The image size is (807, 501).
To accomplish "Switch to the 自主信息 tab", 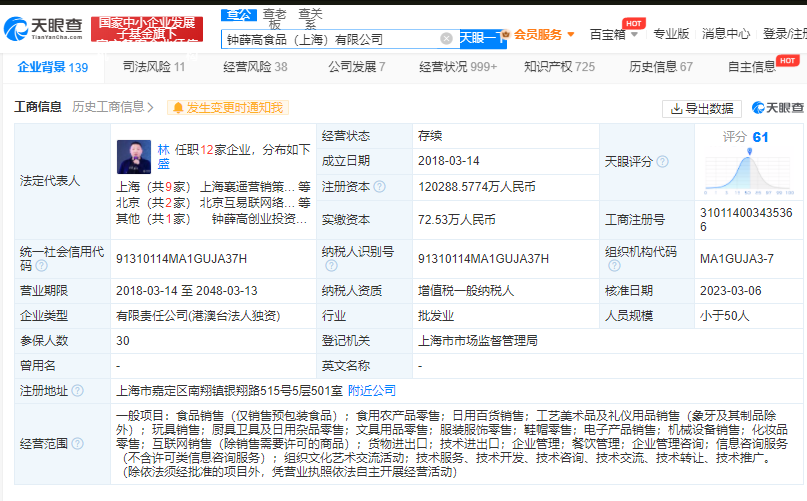I will point(751,67).
